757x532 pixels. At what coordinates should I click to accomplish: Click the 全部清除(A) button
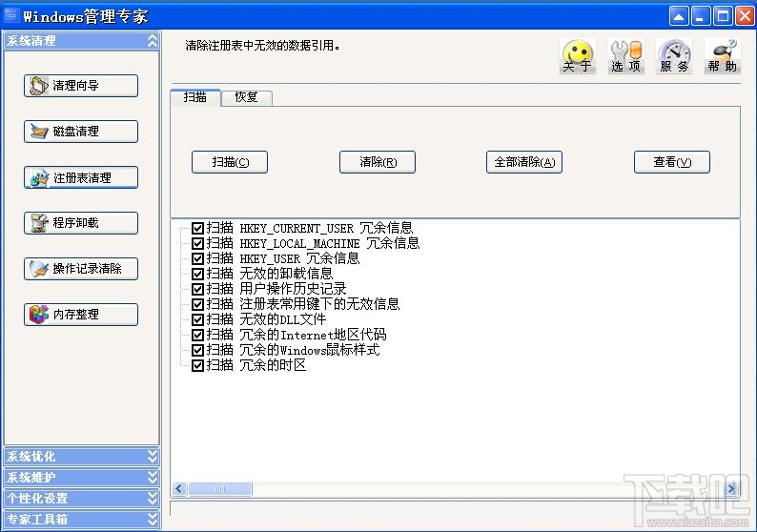(x=524, y=162)
